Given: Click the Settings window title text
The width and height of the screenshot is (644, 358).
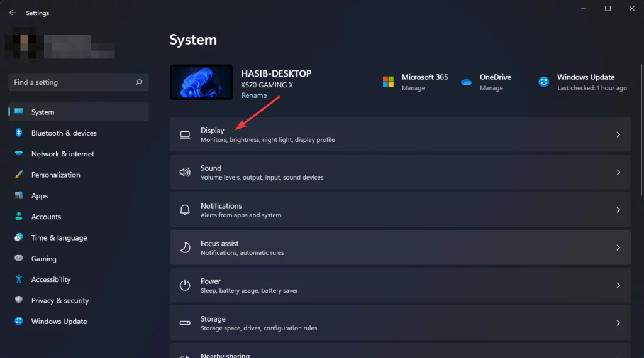Looking at the screenshot, I should 37,13.
